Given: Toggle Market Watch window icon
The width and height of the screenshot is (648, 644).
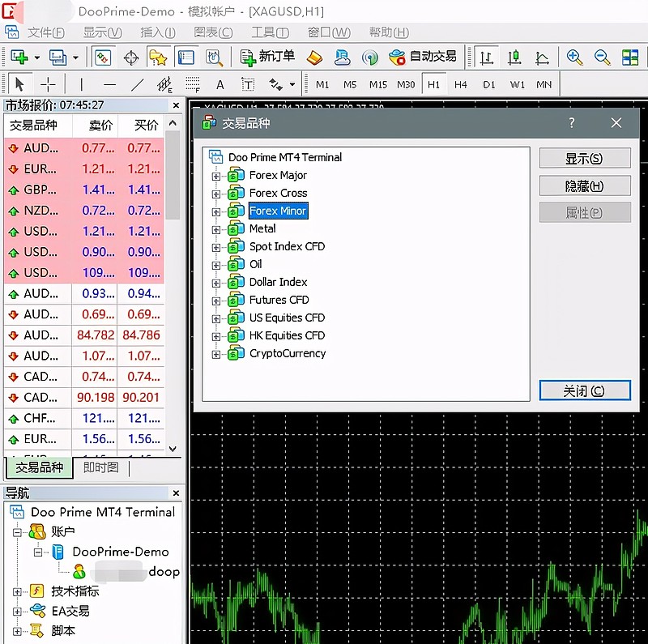Looking at the screenshot, I should 103,58.
